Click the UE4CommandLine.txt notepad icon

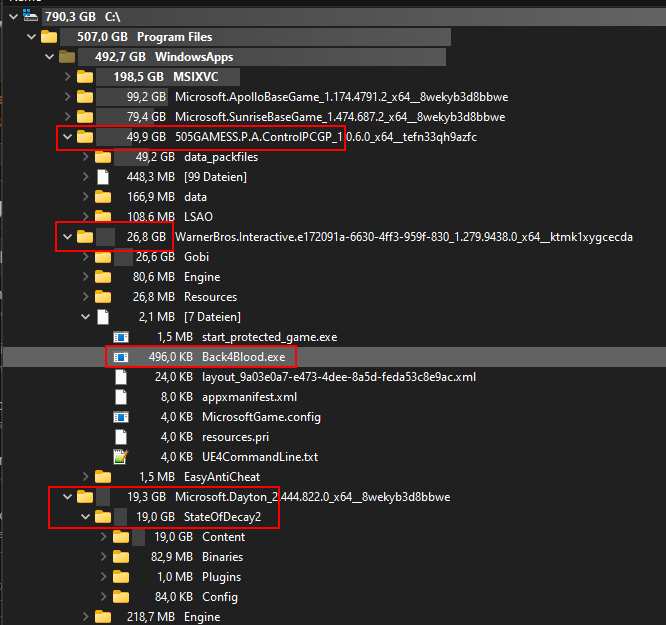pyautogui.click(x=121, y=457)
